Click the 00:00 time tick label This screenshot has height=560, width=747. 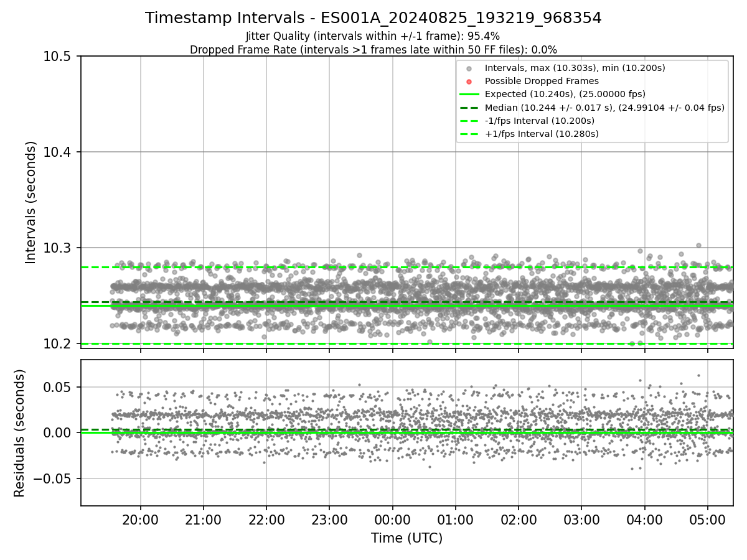point(392,519)
